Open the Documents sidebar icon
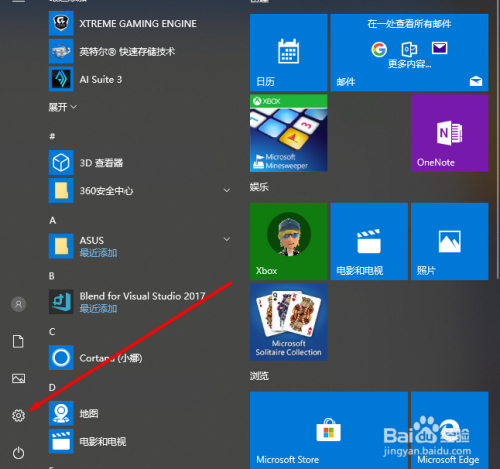 (x=18, y=341)
